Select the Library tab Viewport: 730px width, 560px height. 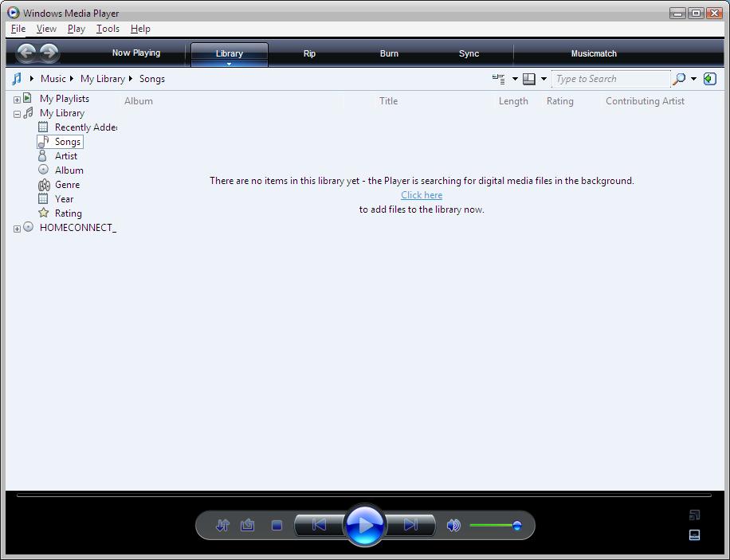point(229,53)
